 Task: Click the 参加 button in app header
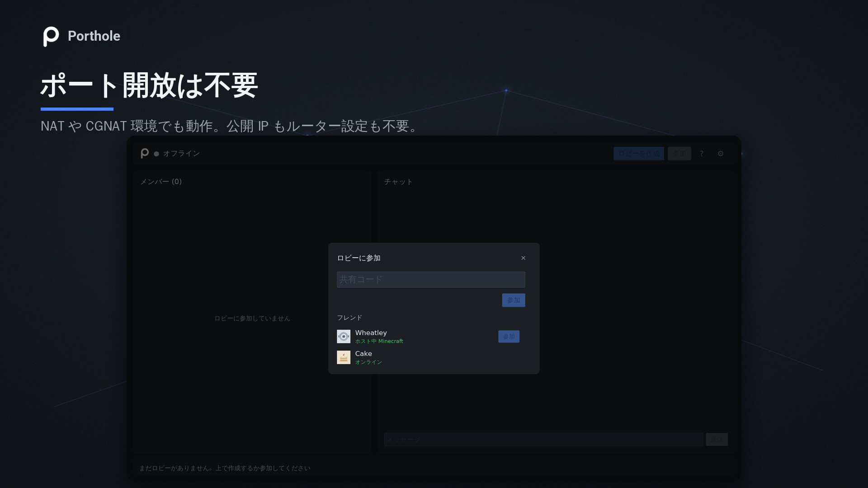pos(679,154)
